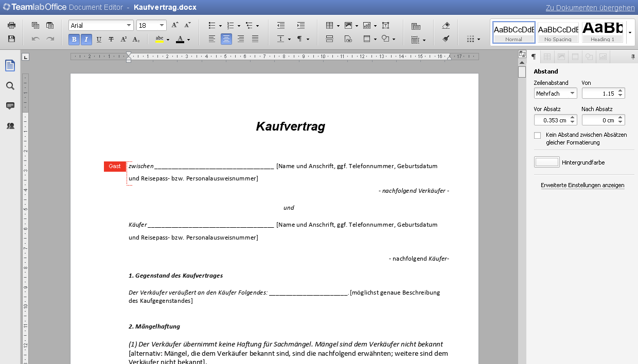Open the font size 18 dropdown
The image size is (638, 364).
[x=162, y=25]
